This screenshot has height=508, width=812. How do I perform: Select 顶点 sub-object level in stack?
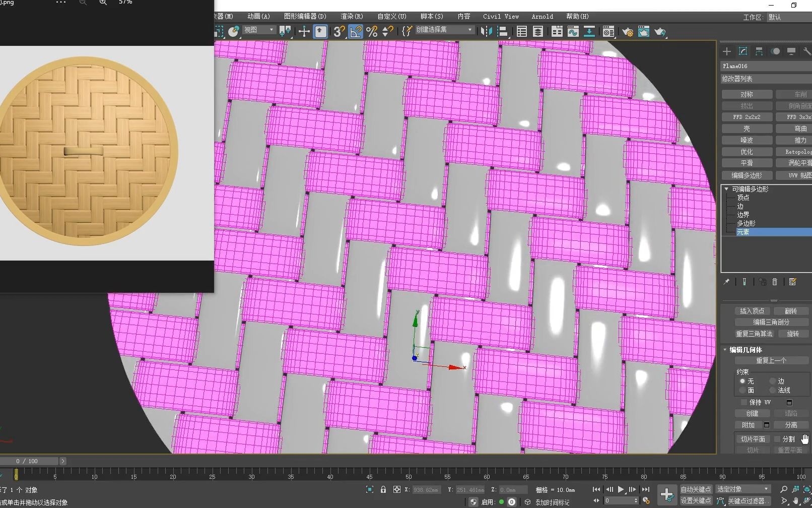point(742,198)
